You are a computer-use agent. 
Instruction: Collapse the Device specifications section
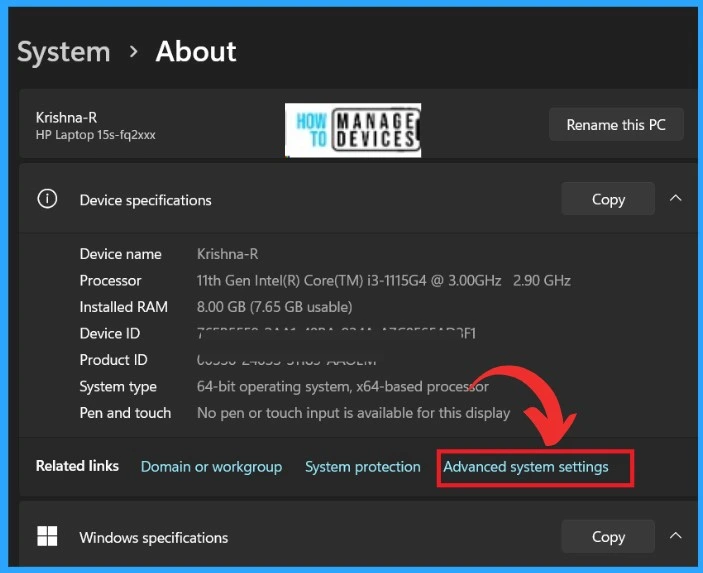click(675, 199)
